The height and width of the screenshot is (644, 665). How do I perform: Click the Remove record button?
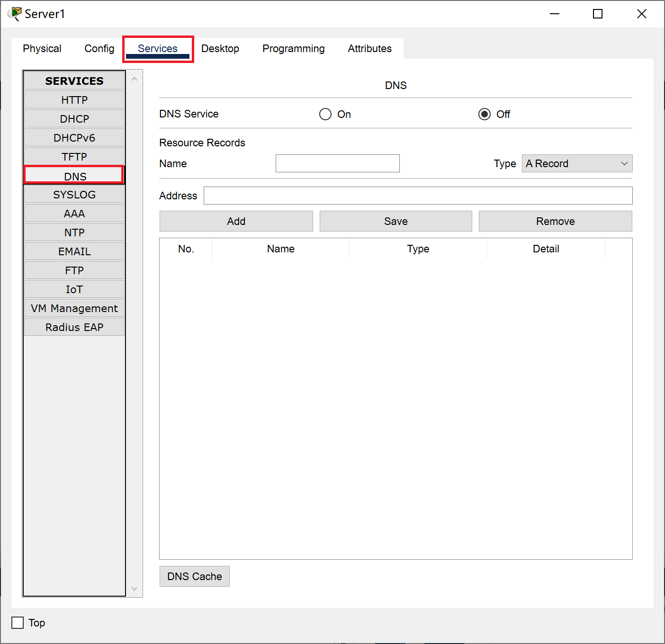pyautogui.click(x=555, y=221)
